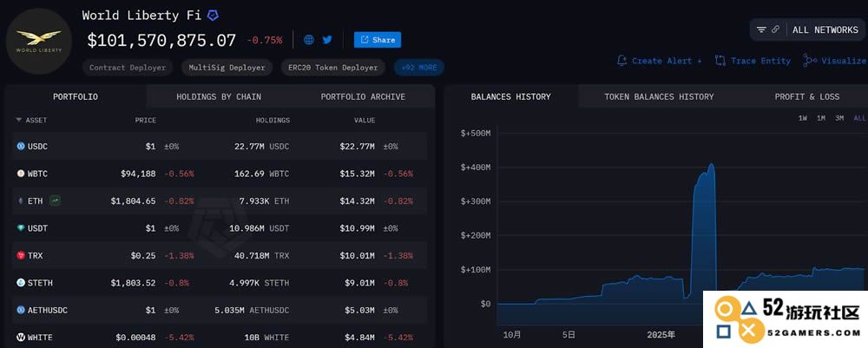868x348 pixels.
Task: Click the USDT token icon
Action: tap(21, 228)
